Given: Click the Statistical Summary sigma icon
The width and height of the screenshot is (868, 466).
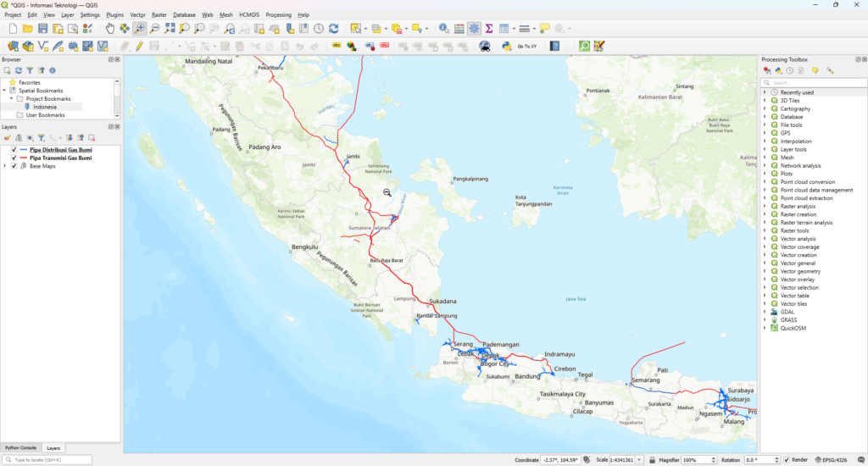Looking at the screenshot, I should (x=489, y=29).
